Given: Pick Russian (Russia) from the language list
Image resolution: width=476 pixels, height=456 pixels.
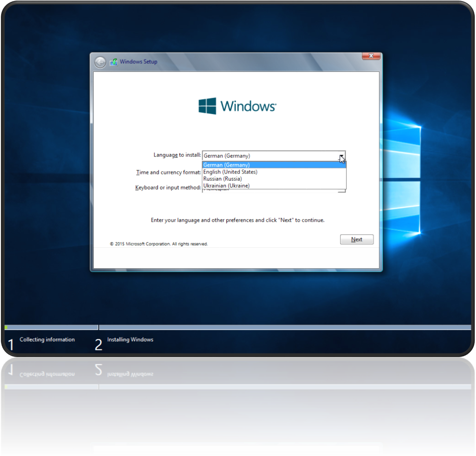Looking at the screenshot, I should [274, 179].
